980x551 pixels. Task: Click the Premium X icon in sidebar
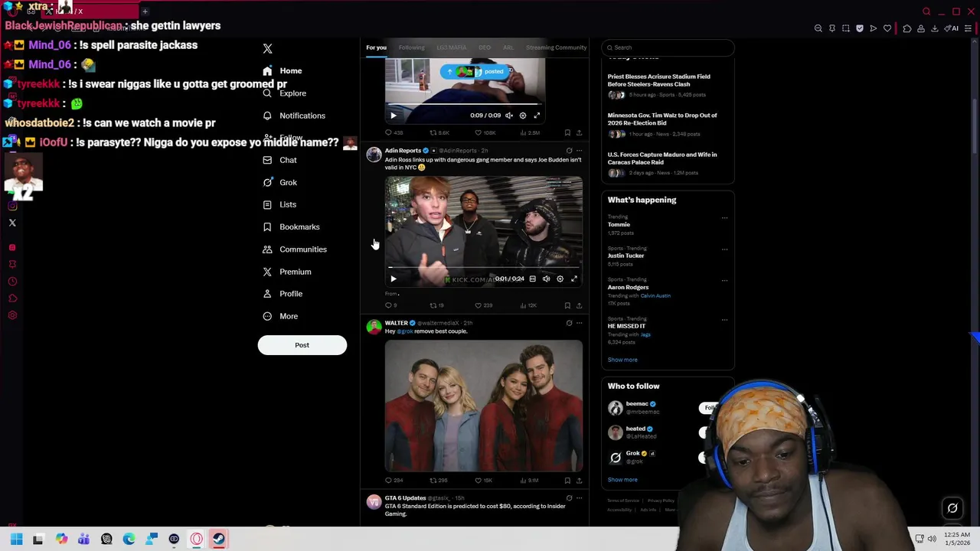(267, 272)
